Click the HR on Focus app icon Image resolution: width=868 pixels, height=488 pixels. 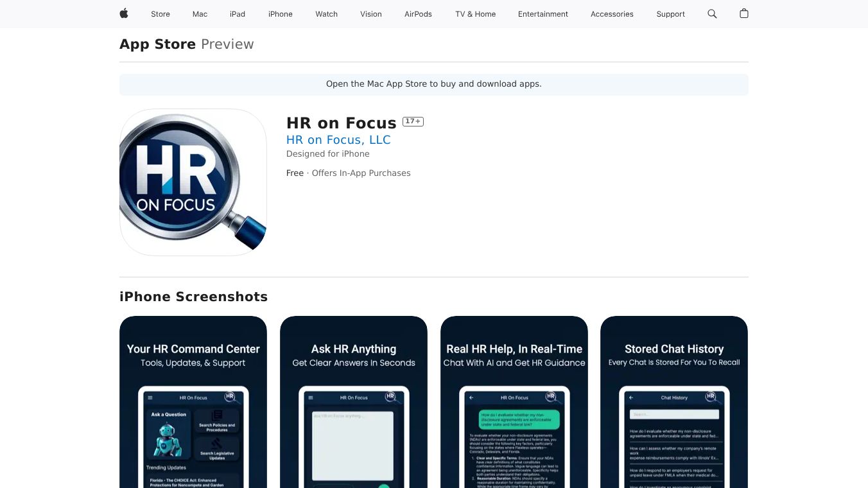coord(193,182)
